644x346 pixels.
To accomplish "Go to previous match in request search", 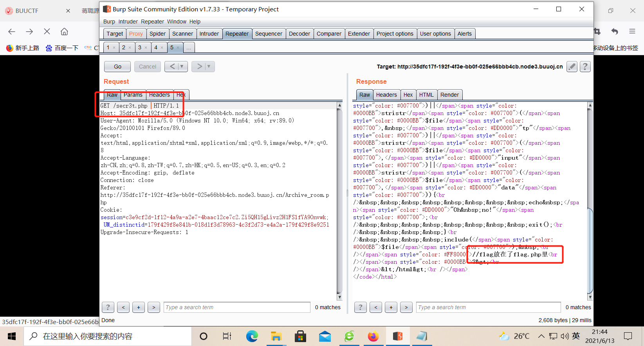I will point(123,307).
